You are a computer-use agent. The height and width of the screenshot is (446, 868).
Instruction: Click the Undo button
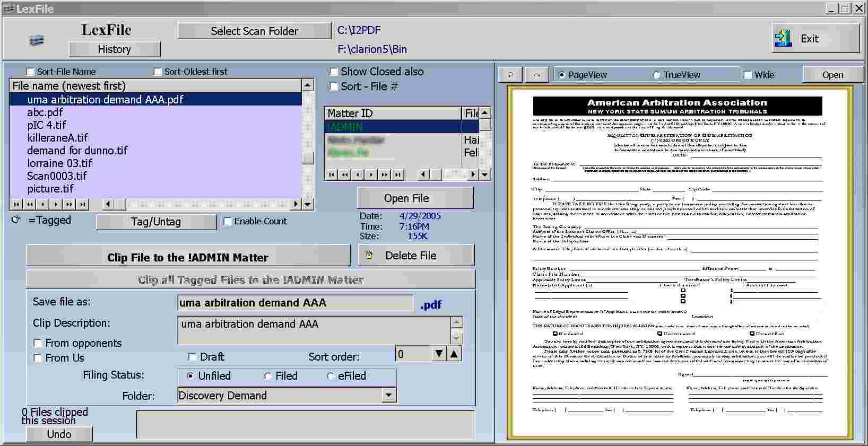tap(59, 434)
